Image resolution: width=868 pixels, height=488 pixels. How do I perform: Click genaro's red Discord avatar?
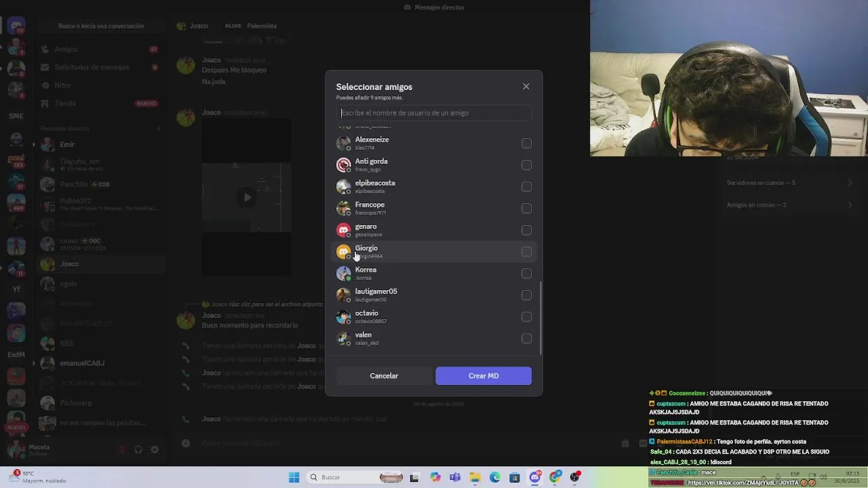pos(344,230)
